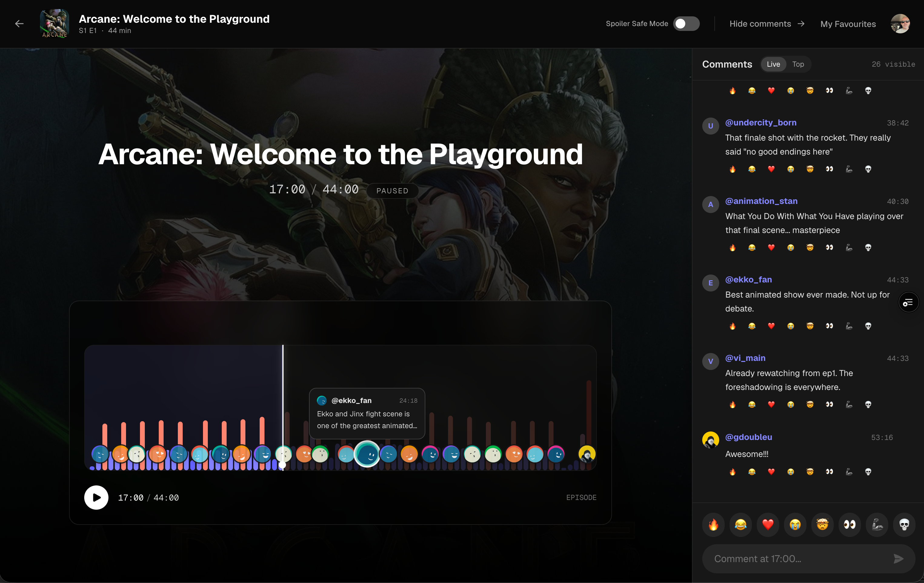React fire to @gdoubleu's Awesome comment

pos(733,472)
